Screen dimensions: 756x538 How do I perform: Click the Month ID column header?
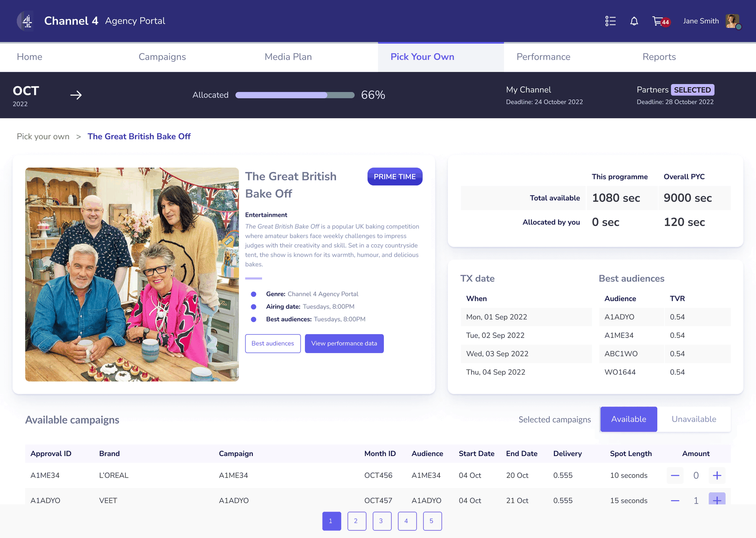380,454
